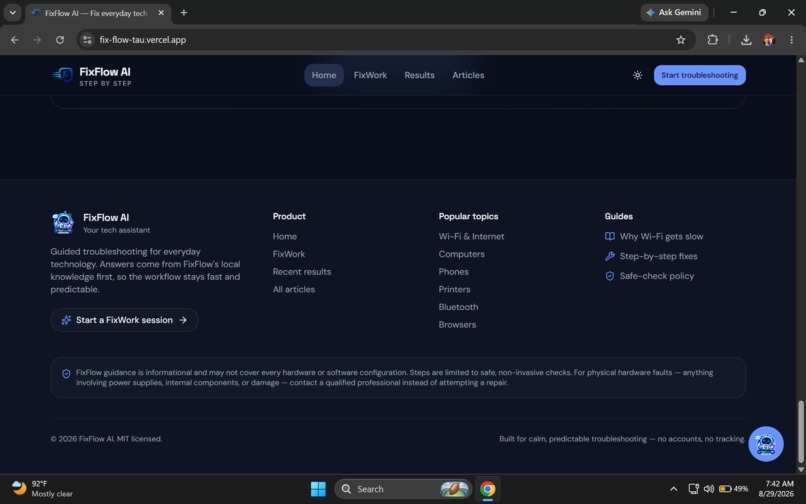Image resolution: width=806 pixels, height=504 pixels.
Task: Go back with the browser back arrow
Action: [x=15, y=40]
